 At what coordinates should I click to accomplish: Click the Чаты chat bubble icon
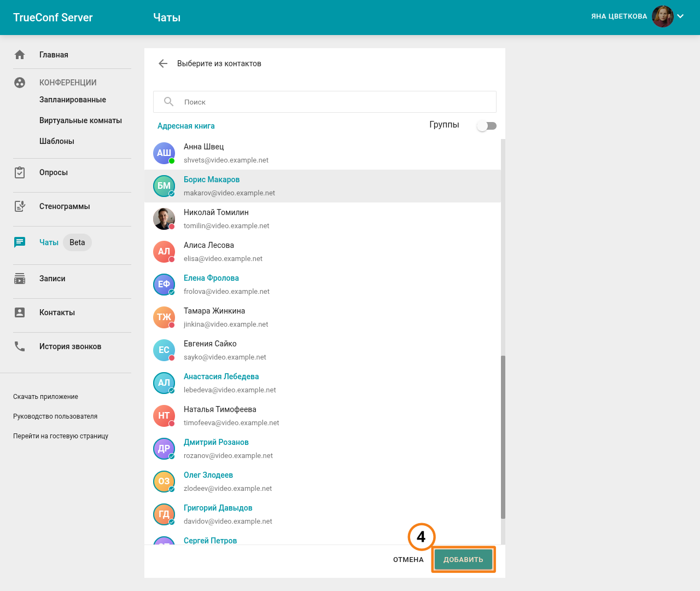[20, 242]
